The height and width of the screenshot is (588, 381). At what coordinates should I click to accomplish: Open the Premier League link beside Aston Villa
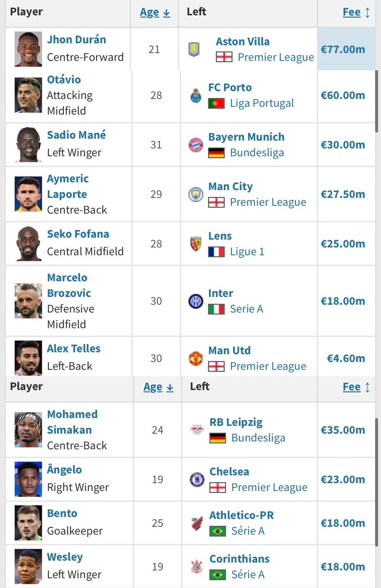pyautogui.click(x=276, y=57)
